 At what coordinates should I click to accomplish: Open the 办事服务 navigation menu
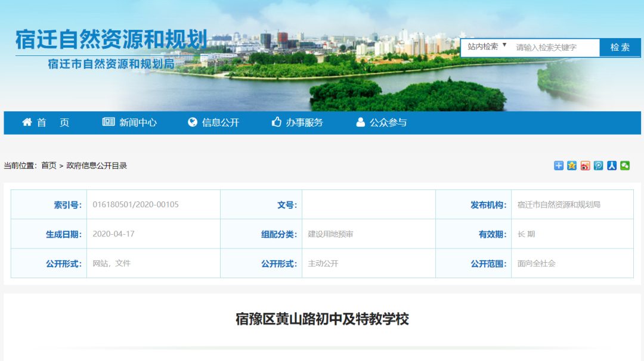click(x=298, y=122)
